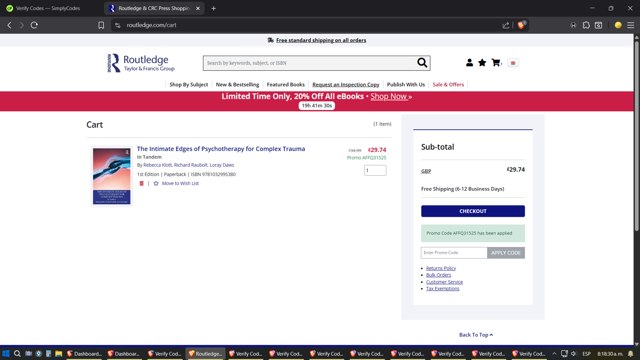Viewport: 640px width, 360px height.
Task: Switch to Verify Codes — SimplyCodes tab
Action: [48, 8]
